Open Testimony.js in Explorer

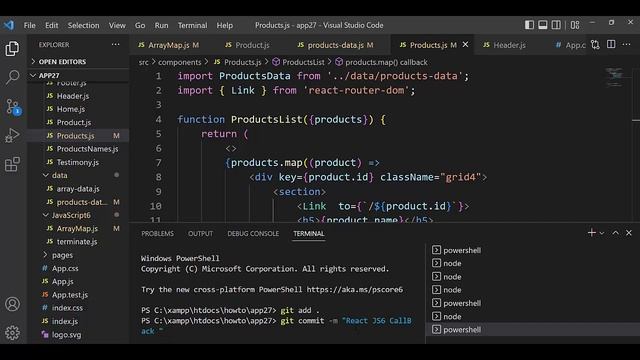[78, 162]
